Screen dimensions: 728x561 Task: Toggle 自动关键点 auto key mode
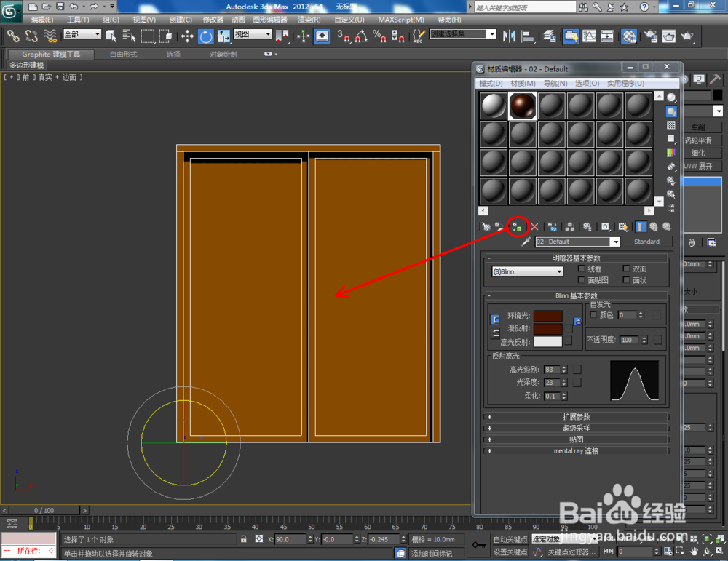click(510, 539)
